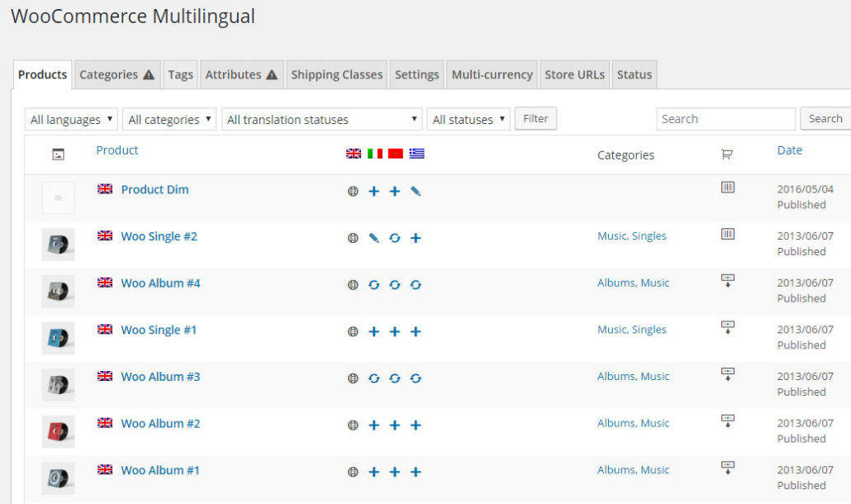Sort by the Product column header

coord(116,150)
